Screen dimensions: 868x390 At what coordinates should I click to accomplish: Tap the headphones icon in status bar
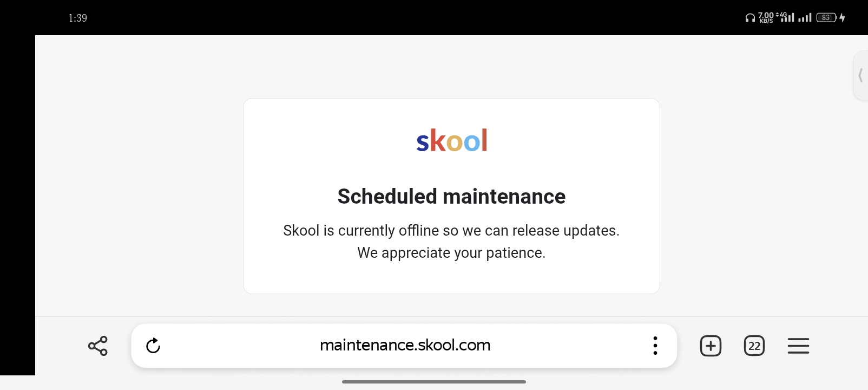point(750,18)
